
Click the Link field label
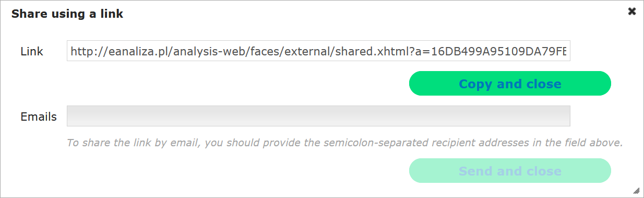32,51
